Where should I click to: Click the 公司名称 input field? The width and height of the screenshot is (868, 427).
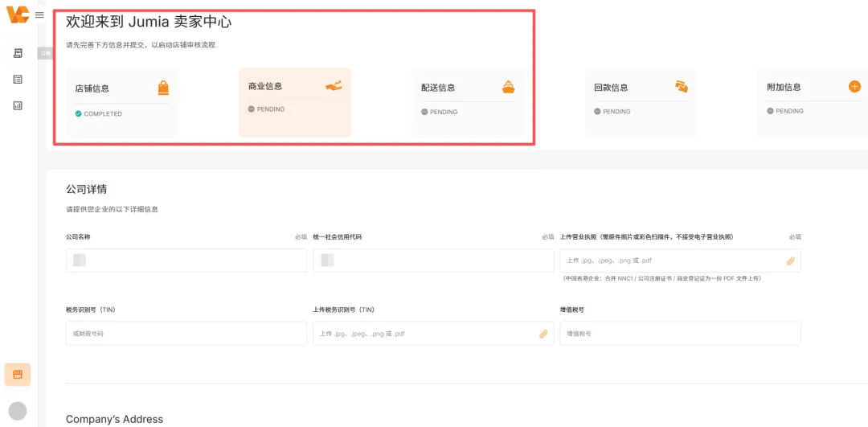[186, 261]
